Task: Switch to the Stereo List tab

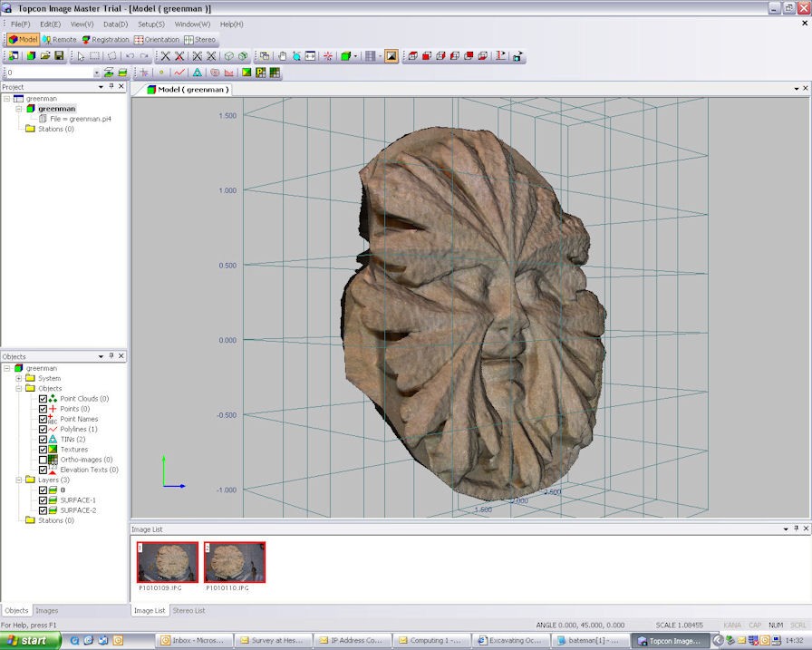Action: tap(188, 610)
